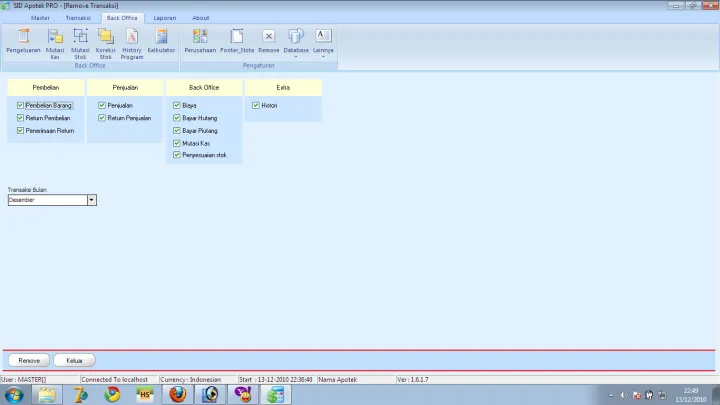This screenshot has width=720, height=405.
Task: Open Windows Explorer from taskbar
Action: (47, 395)
